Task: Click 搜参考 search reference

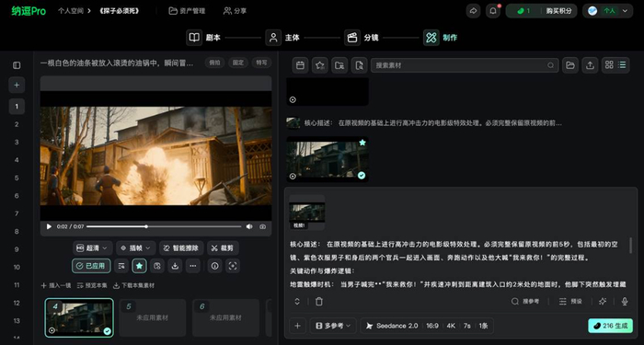Action: [525, 302]
